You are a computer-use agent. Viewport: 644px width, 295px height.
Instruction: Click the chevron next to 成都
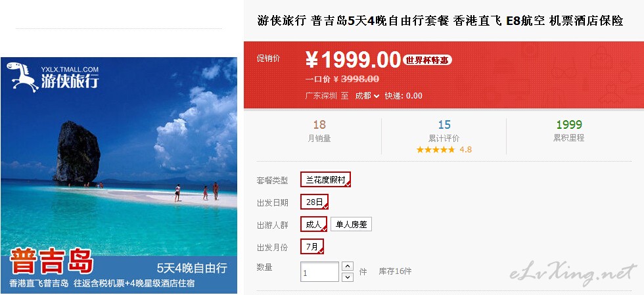pos(376,96)
